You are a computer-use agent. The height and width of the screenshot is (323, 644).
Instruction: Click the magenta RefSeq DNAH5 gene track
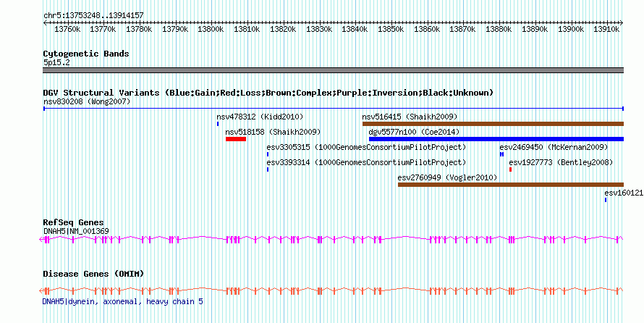tap(331, 239)
